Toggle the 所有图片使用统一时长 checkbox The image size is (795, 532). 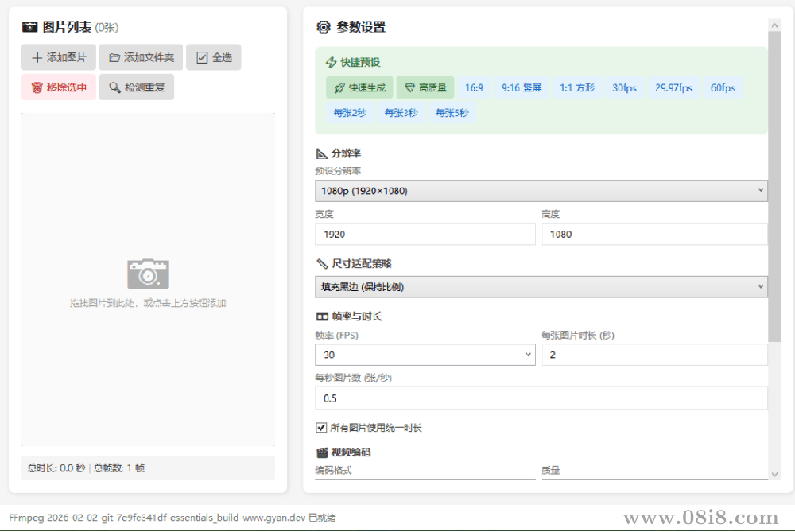point(321,426)
